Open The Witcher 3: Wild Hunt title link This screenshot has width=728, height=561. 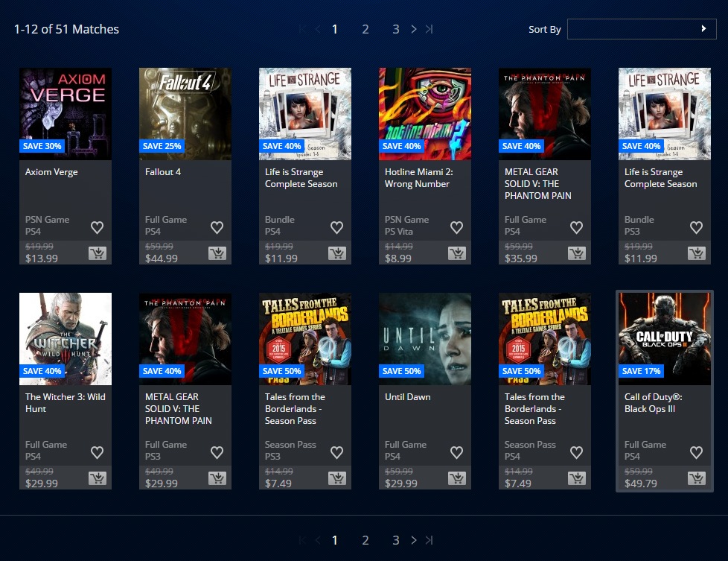tap(65, 403)
